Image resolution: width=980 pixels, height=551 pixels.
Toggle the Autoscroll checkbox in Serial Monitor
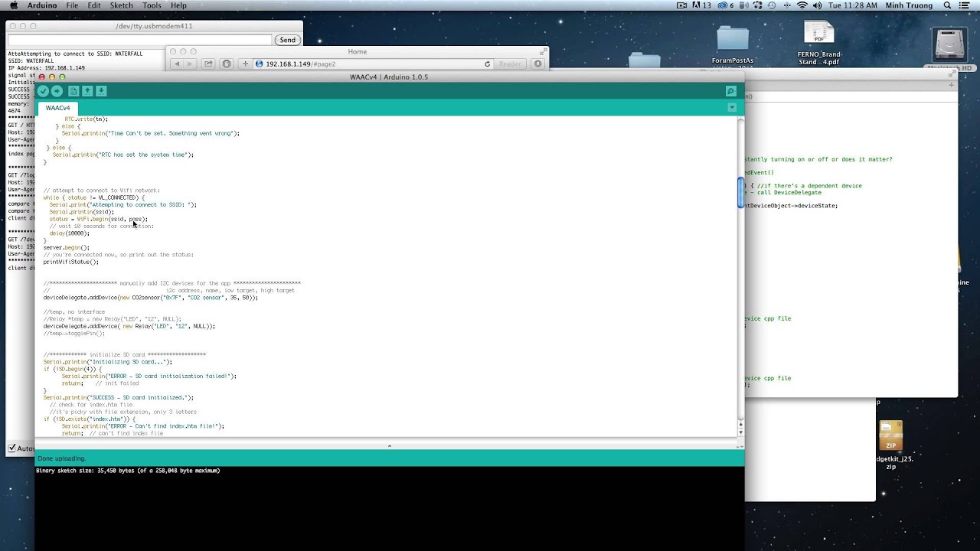(x=12, y=448)
